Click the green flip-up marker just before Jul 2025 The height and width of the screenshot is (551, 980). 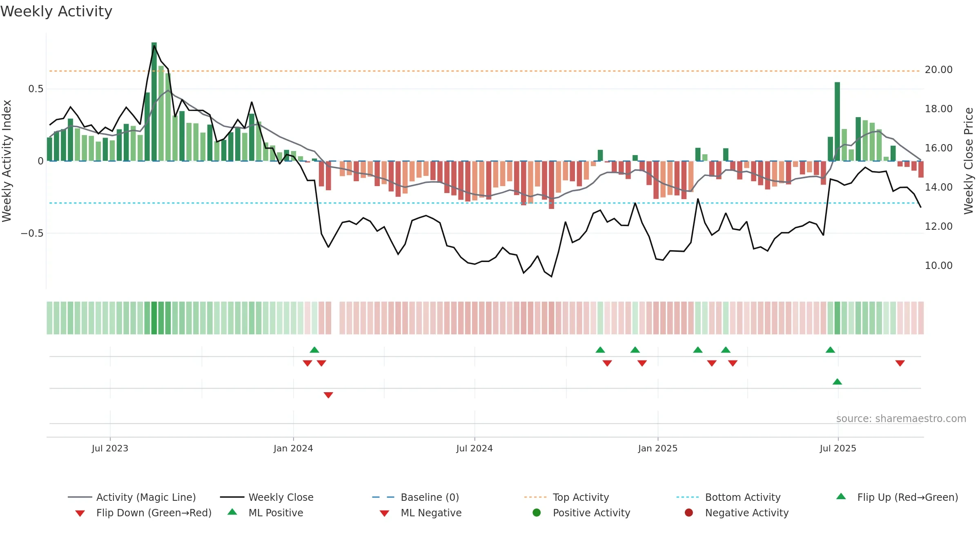click(830, 350)
